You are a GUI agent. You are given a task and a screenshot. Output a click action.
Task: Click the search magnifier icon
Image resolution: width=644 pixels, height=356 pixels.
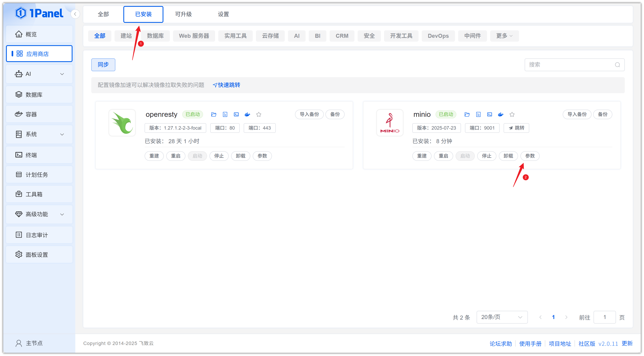pyautogui.click(x=617, y=65)
